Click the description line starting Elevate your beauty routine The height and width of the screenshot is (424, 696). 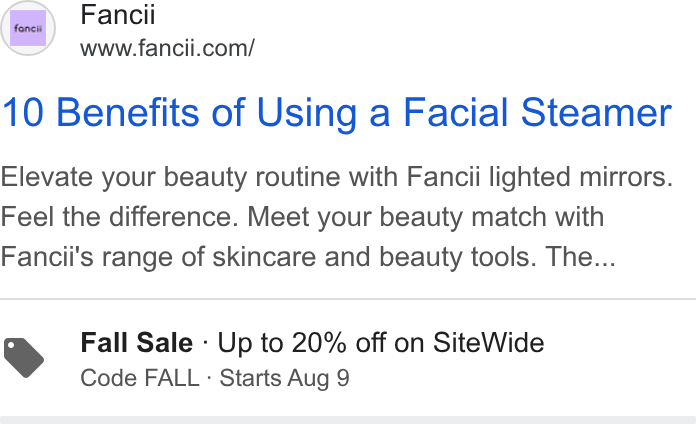coord(336,177)
